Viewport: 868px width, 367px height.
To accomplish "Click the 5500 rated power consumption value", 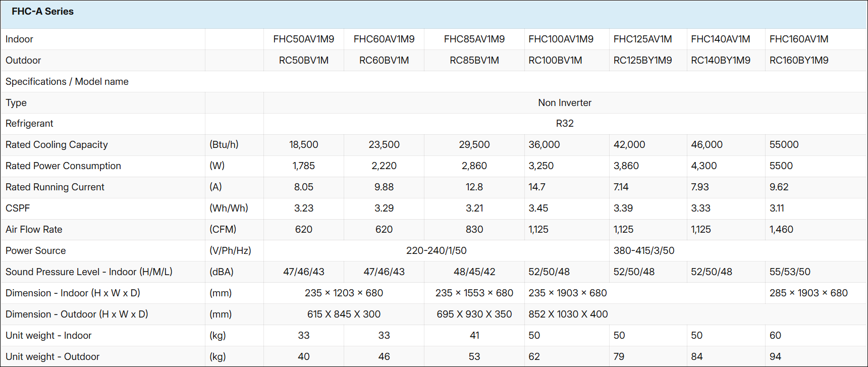I will [x=781, y=166].
